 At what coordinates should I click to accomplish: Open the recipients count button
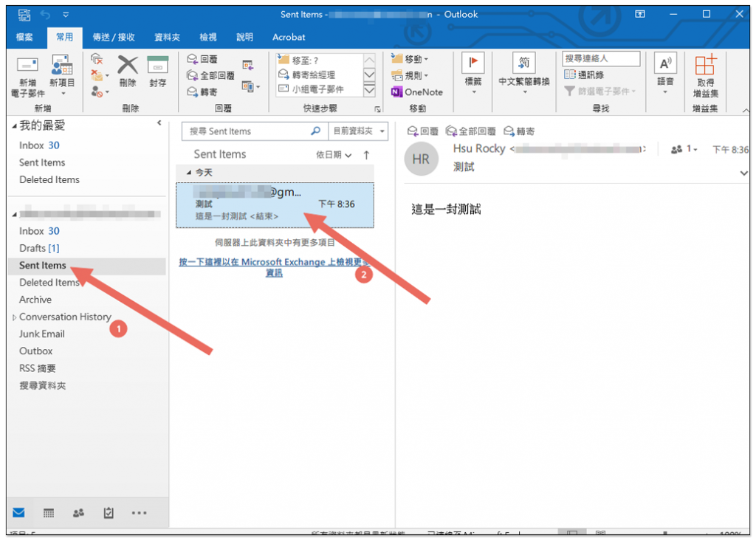pos(684,150)
